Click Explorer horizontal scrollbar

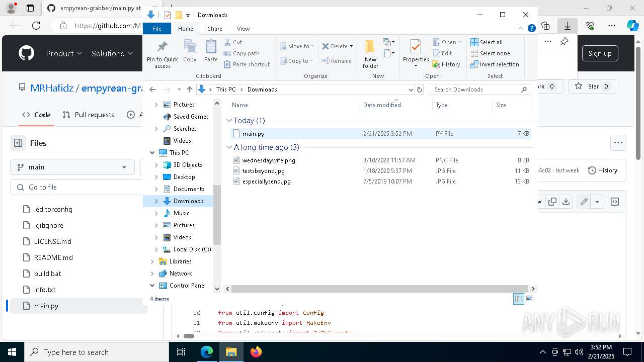(x=380, y=289)
